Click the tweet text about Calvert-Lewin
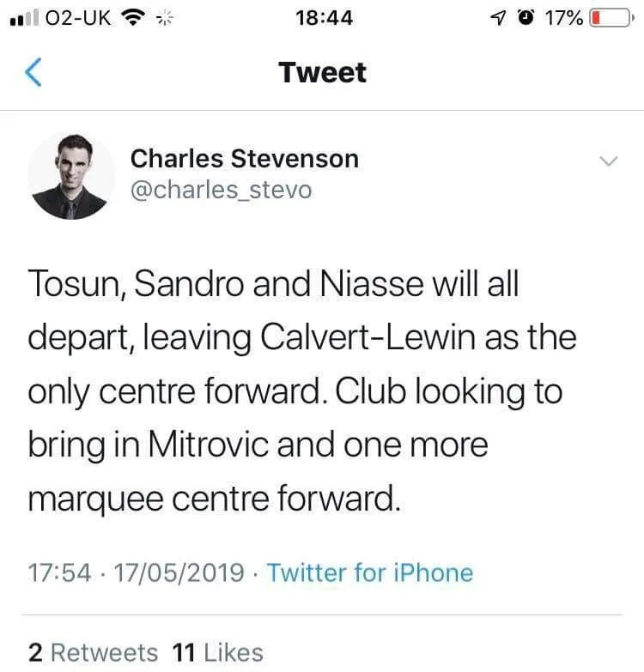The width and height of the screenshot is (644, 672). click(301, 390)
